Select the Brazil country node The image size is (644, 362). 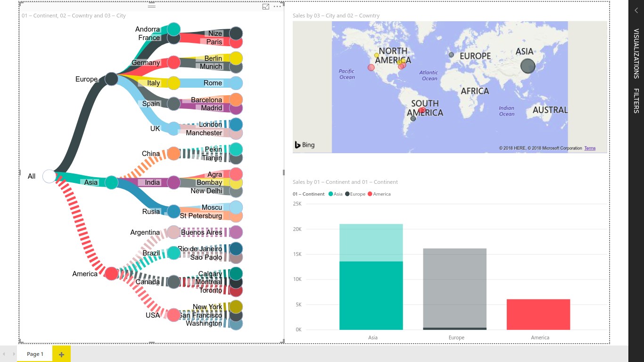click(x=174, y=253)
